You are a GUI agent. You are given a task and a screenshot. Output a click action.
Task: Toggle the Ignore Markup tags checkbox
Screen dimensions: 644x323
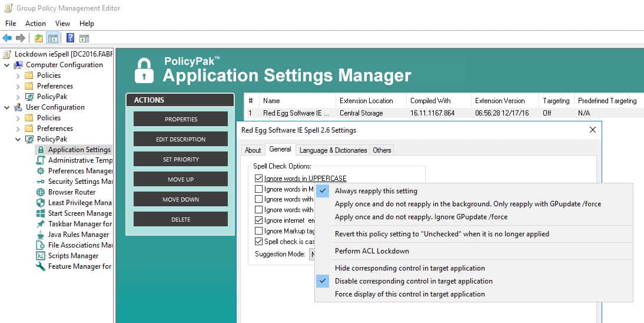tap(258, 231)
